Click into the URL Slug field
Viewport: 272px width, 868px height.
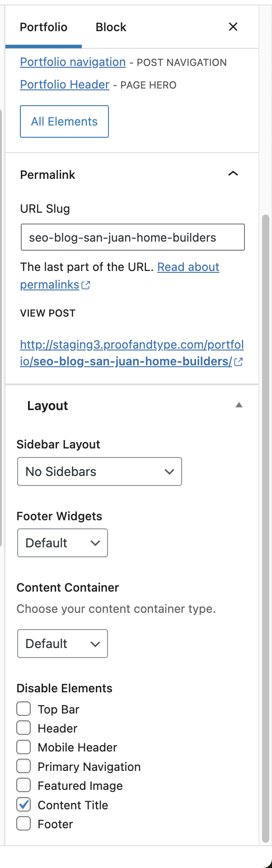click(132, 237)
